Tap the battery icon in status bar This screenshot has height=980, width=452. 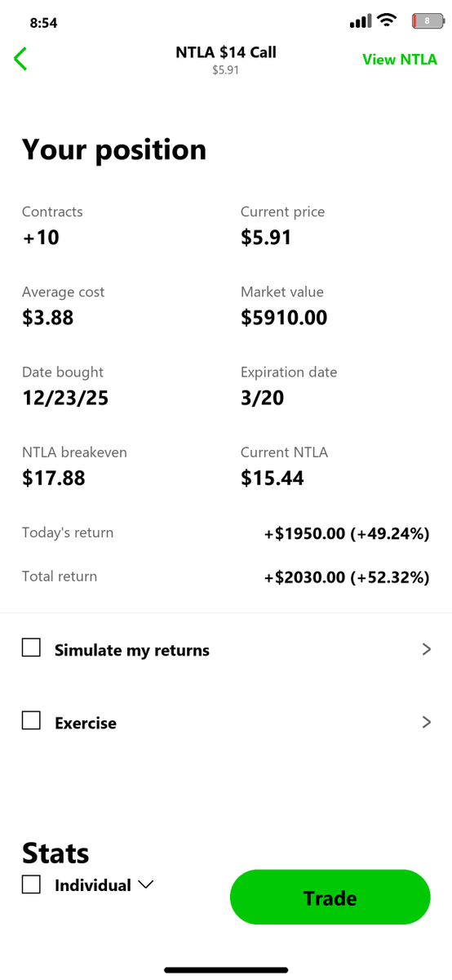(x=427, y=21)
